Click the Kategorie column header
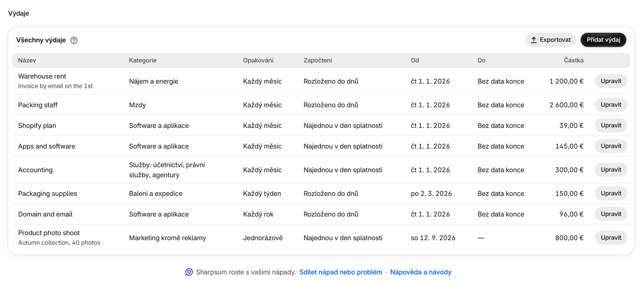The image size is (644, 289). [143, 60]
